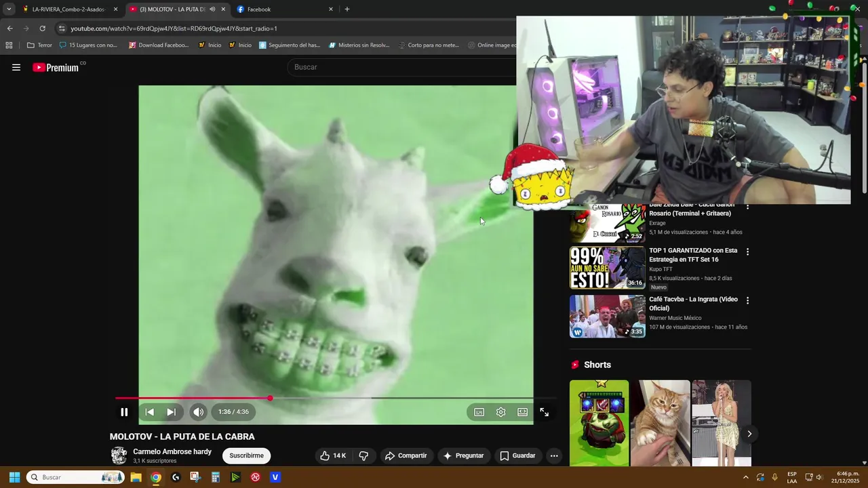Open the Chrome apps grid shortcut
This screenshot has height=488, width=868.
[x=9, y=45]
